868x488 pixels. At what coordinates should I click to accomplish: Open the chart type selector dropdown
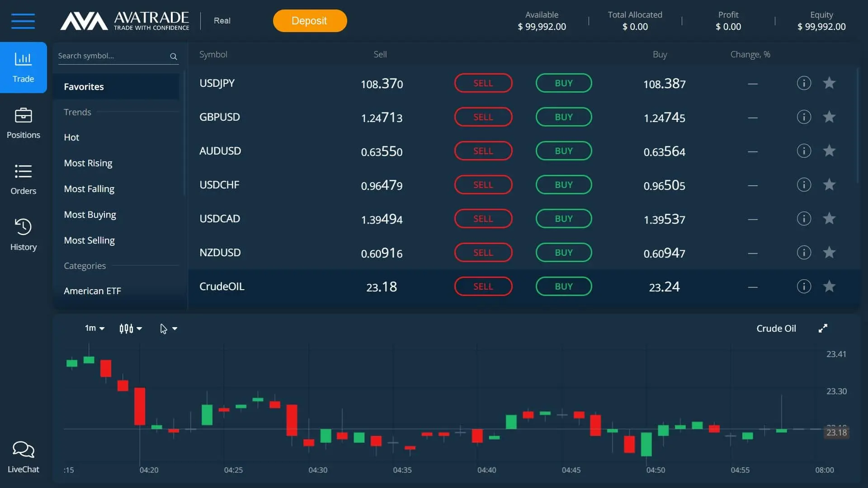click(x=130, y=328)
